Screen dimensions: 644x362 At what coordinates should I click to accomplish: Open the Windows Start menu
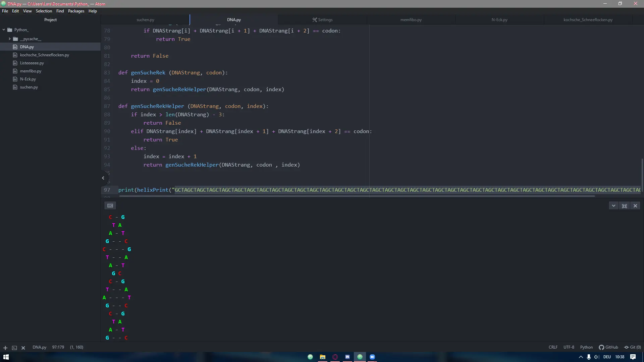[x=6, y=357]
